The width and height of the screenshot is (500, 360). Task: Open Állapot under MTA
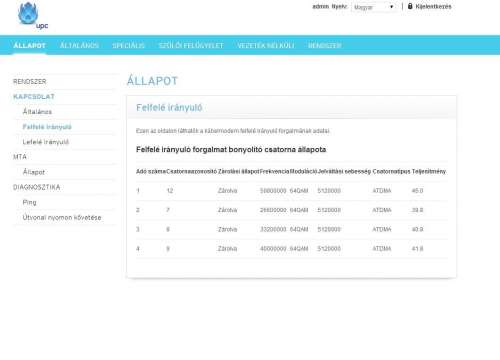(x=33, y=172)
